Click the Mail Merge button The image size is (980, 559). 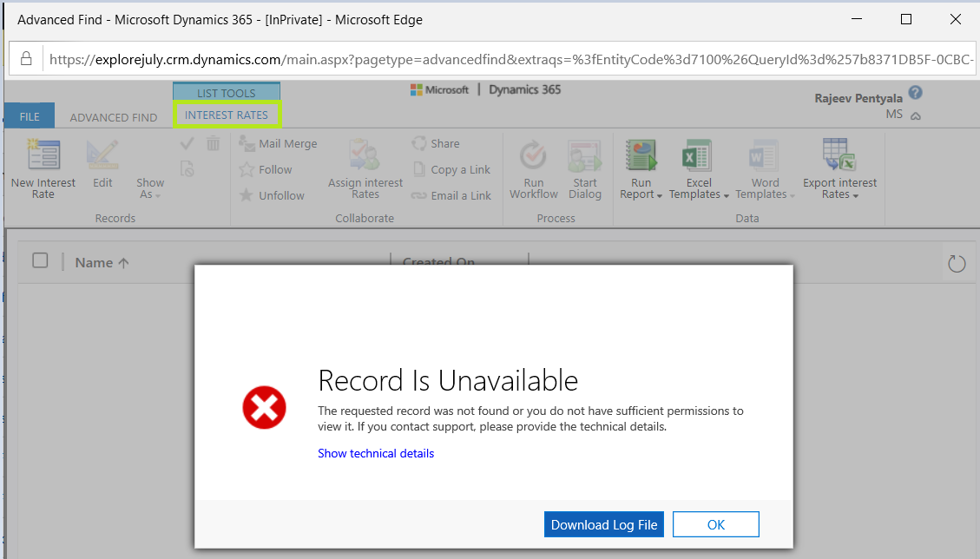[x=278, y=144]
